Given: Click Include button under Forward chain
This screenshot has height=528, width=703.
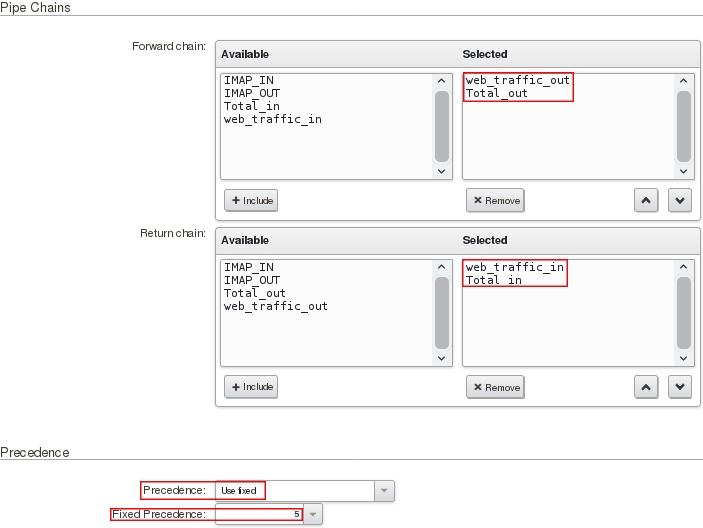Looking at the screenshot, I should 251,200.
